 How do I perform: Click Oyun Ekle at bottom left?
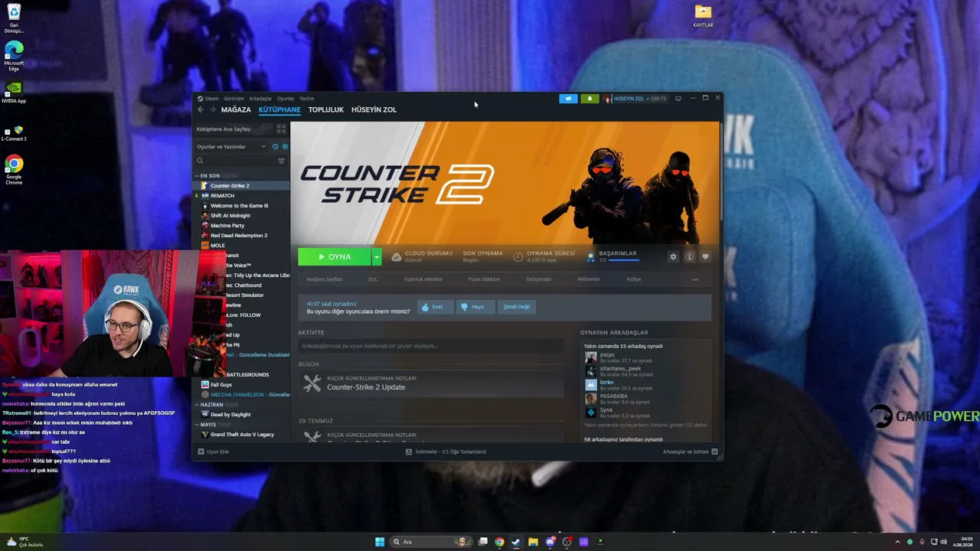pos(213,452)
